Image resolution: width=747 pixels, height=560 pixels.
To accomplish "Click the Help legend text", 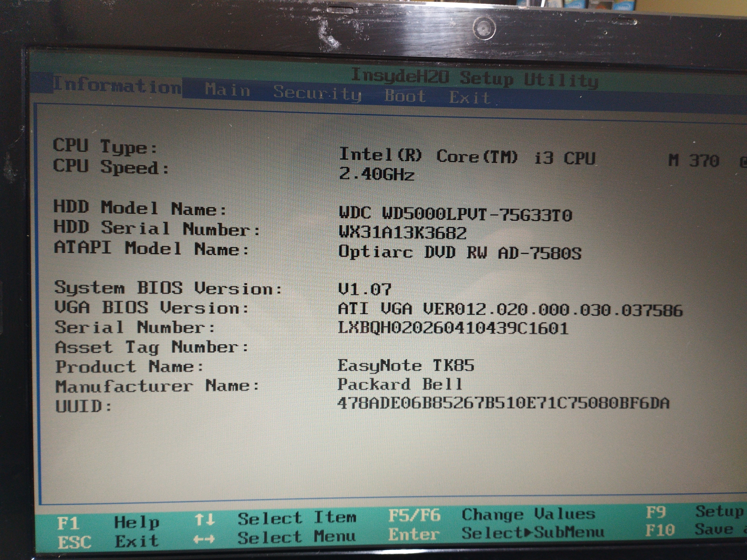I will (137, 523).
